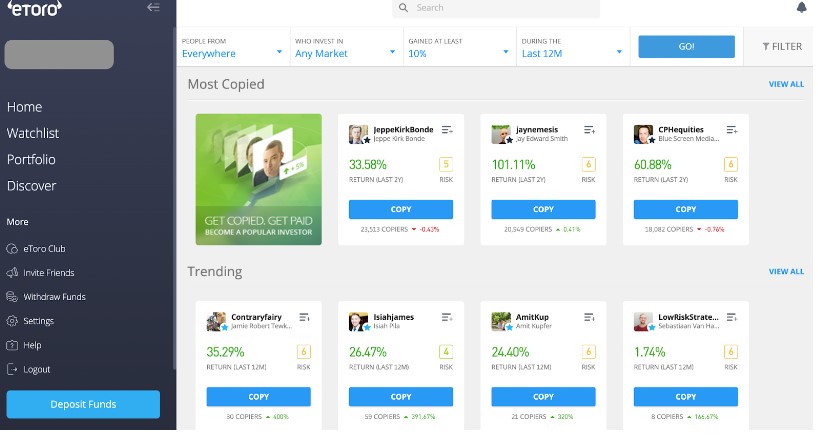This screenshot has height=445, width=818.
Task: Click the Deposit Funds button
Action: click(x=83, y=404)
